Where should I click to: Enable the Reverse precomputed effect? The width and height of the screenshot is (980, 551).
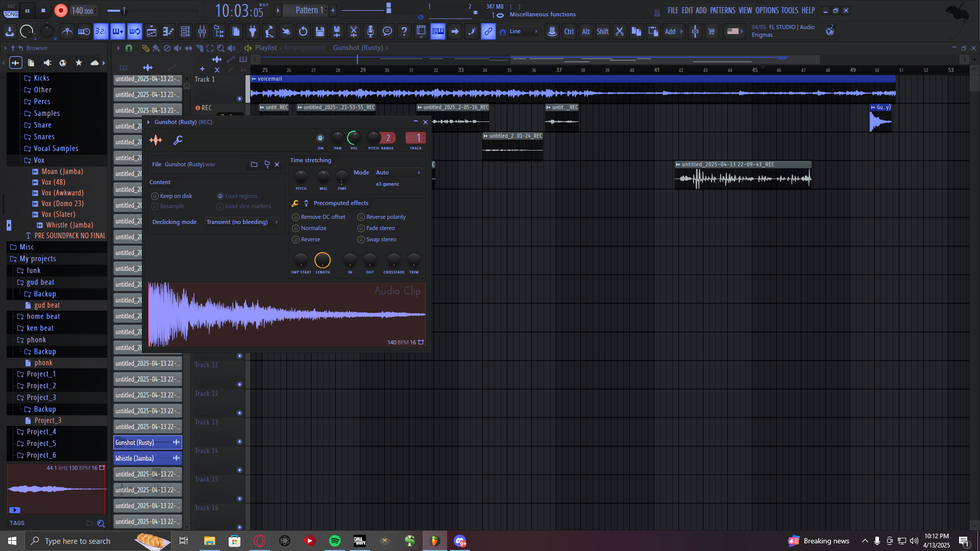(x=296, y=239)
